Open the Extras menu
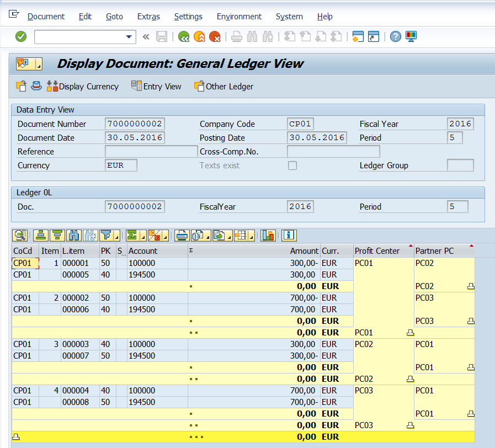 click(148, 17)
